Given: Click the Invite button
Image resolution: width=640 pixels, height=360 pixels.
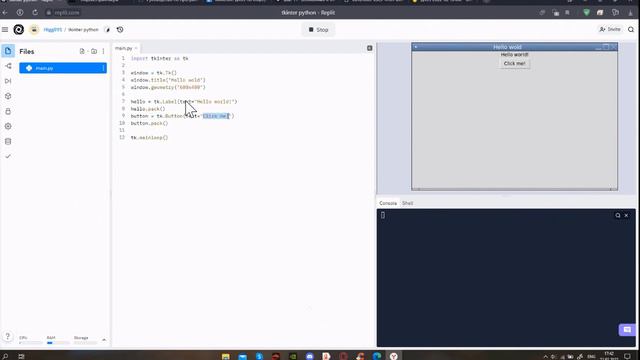Looking at the screenshot, I should tap(610, 29).
